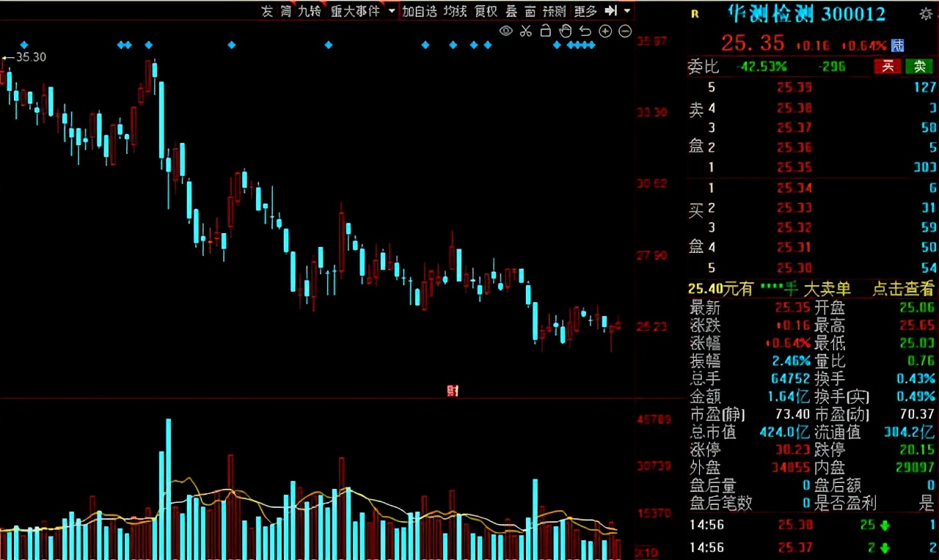Open the yellow R marker icon

click(x=695, y=13)
